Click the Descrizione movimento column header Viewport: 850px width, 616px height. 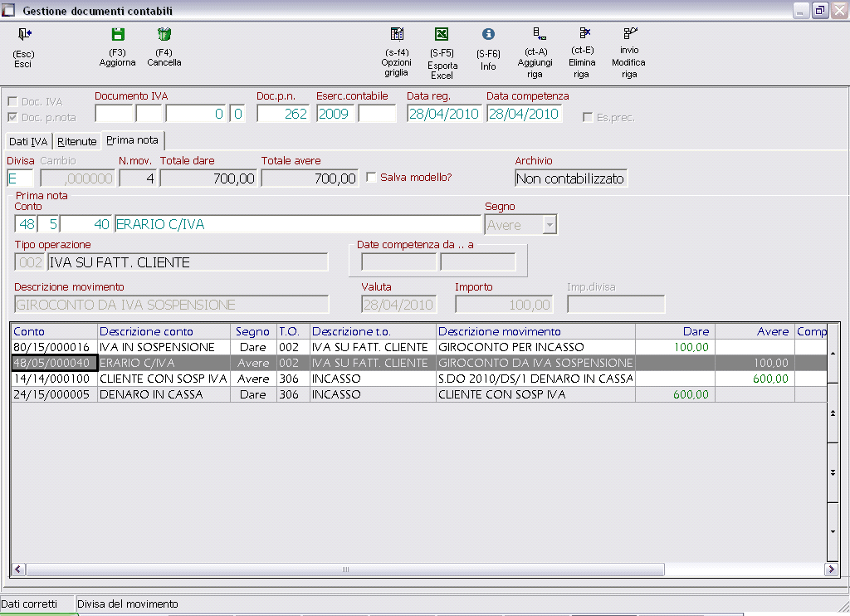[535, 331]
